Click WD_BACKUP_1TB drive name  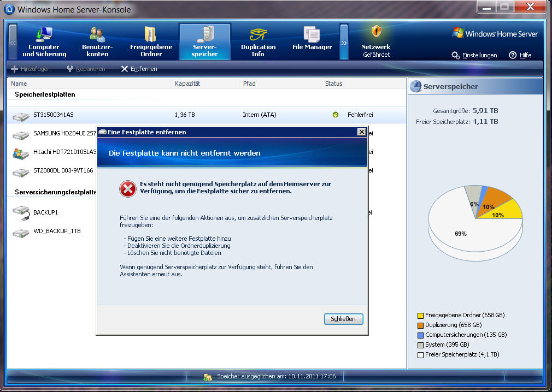(57, 231)
